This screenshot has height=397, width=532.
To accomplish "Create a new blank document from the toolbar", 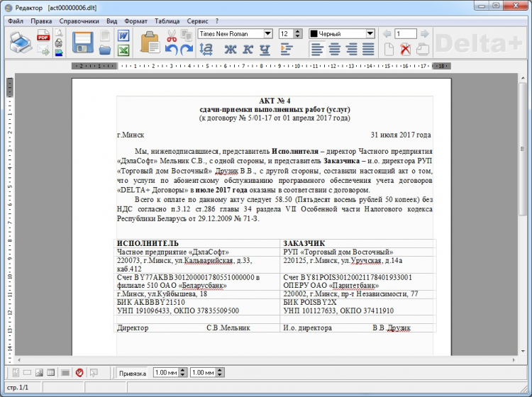I will tap(105, 35).
